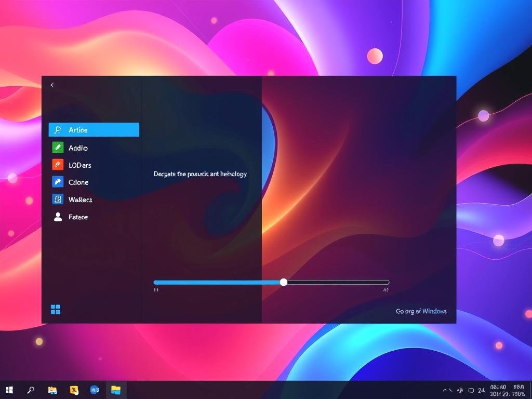Click the highlighted File Explorer taskbar icon
This screenshot has height=399, width=532.
tap(116, 390)
